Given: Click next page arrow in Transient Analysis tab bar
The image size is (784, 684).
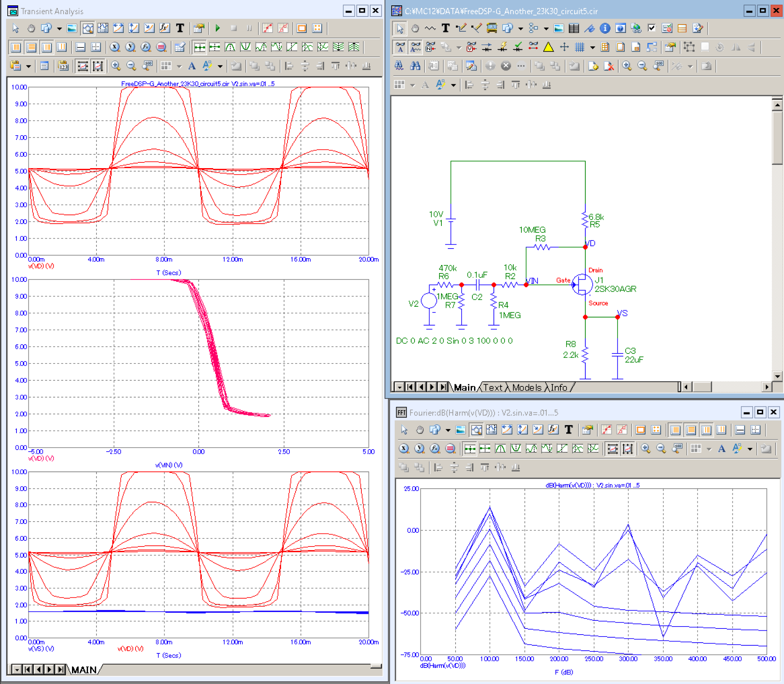Looking at the screenshot, I should pos(49,669).
